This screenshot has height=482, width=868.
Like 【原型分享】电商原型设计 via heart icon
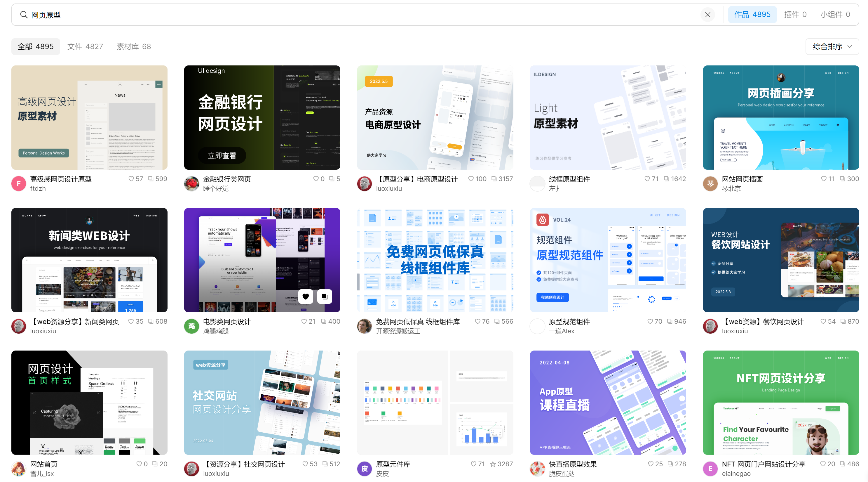tap(471, 179)
